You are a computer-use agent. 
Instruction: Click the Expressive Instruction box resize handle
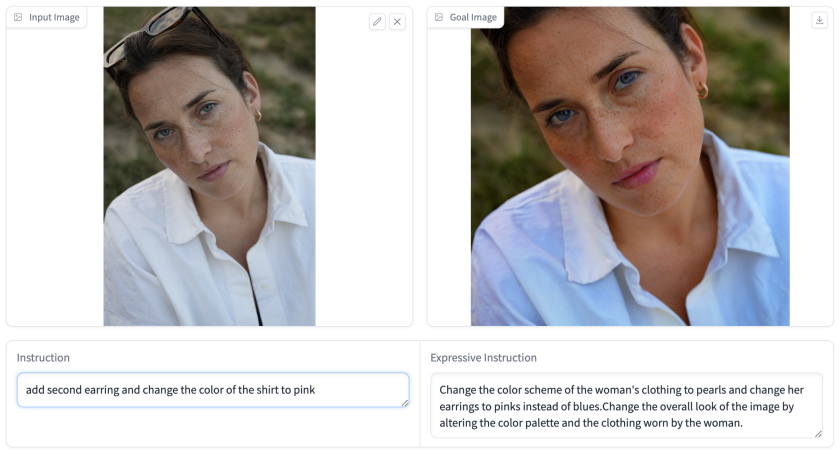click(818, 434)
